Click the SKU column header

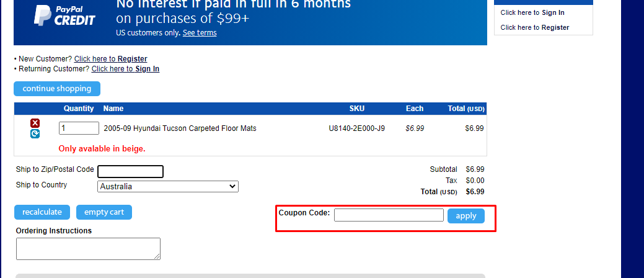(357, 109)
